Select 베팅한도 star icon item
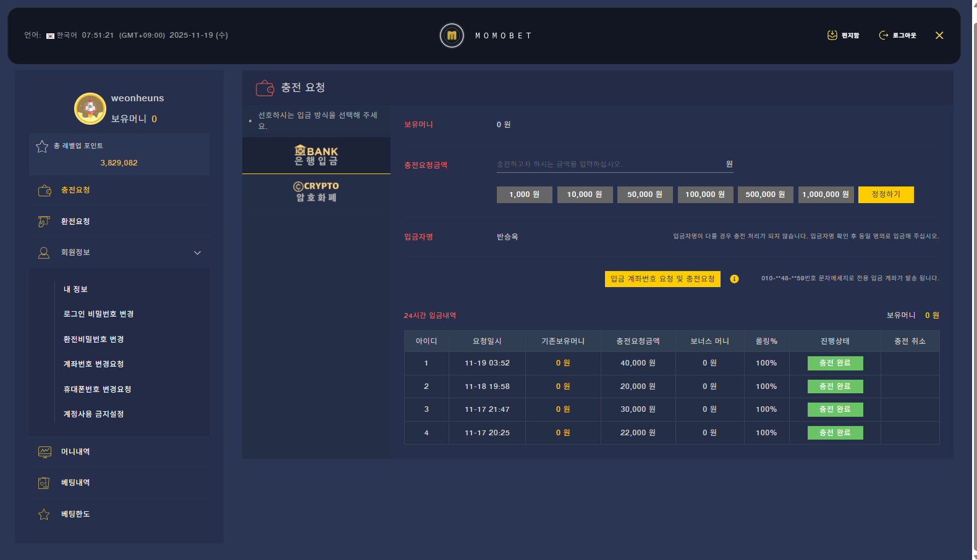The image size is (977, 560). pos(44,514)
